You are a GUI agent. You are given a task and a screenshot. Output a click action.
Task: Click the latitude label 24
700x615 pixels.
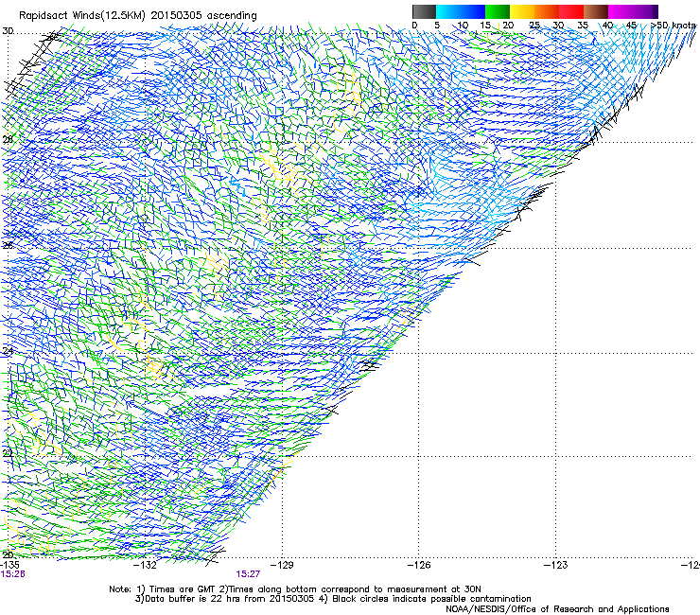coord(8,351)
